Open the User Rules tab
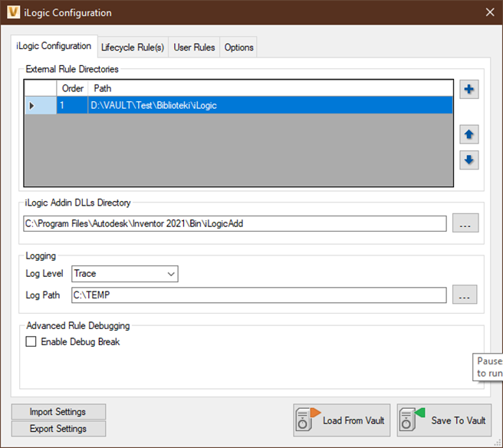This screenshot has width=503, height=448. point(194,48)
